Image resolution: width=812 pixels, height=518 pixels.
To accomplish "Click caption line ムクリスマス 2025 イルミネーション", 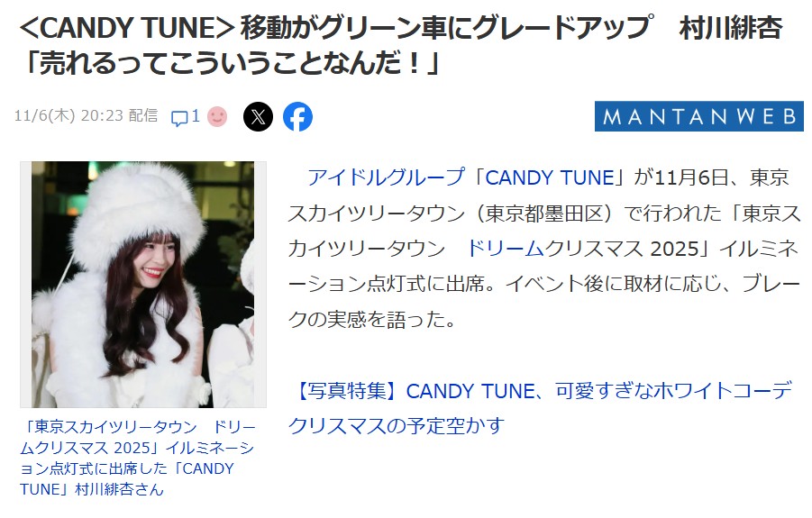I will point(137,448).
